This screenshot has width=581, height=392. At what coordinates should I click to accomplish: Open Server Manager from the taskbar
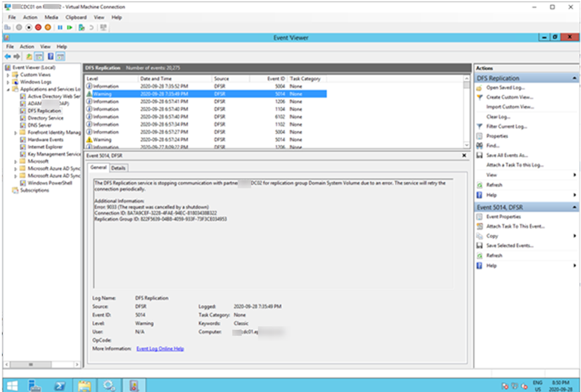point(35,385)
